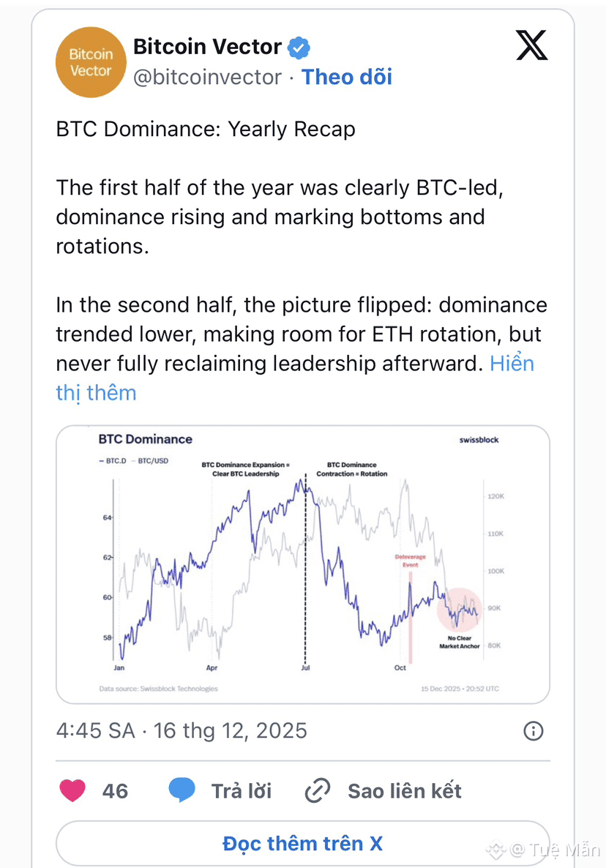Click the blue reply speech bubble icon
Image resolution: width=606 pixels, height=868 pixels.
[x=182, y=790]
